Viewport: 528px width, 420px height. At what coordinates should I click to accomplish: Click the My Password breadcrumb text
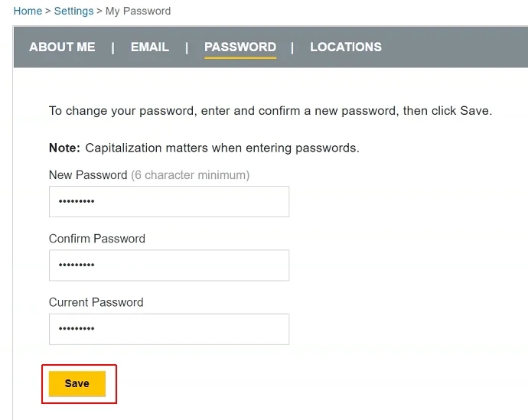(x=138, y=11)
